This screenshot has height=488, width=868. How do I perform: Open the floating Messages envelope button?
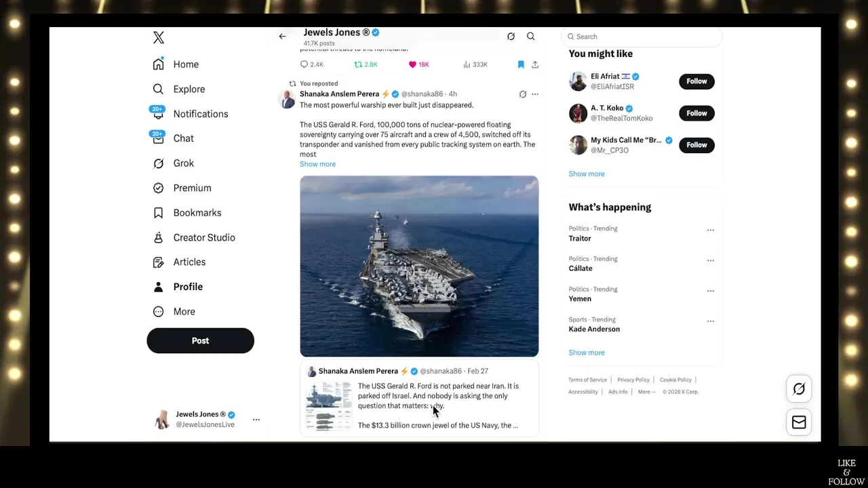coord(799,422)
